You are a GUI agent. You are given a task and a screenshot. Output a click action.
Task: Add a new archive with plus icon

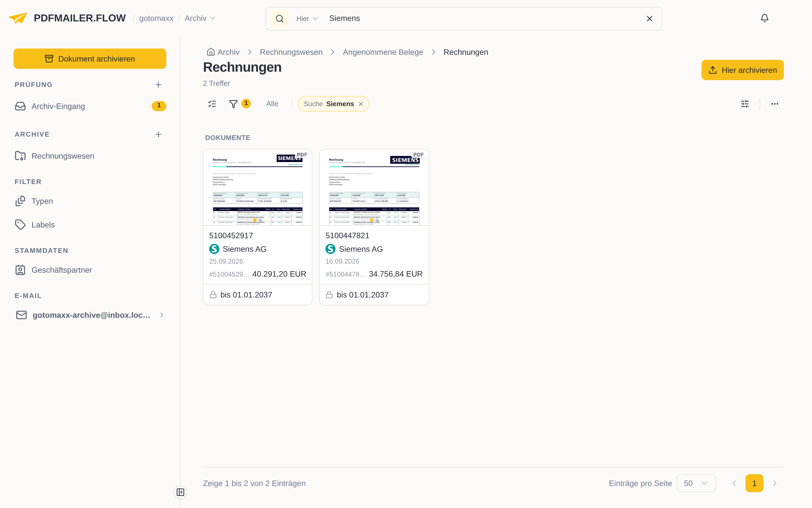click(158, 134)
